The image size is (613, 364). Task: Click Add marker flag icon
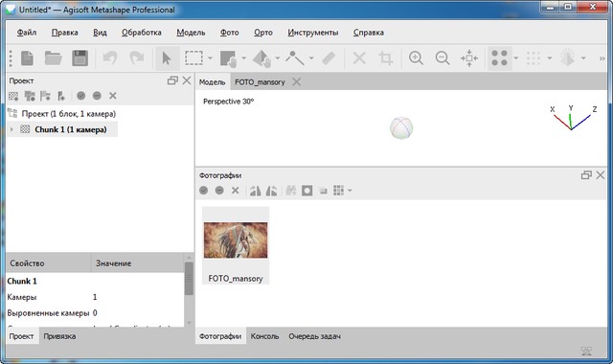[45, 96]
